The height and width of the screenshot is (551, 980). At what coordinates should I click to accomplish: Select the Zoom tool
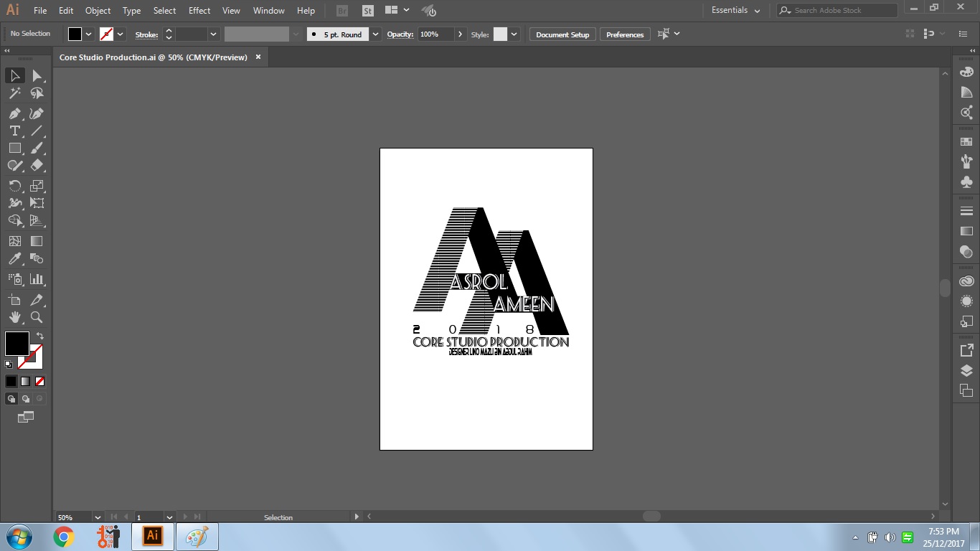tap(37, 317)
